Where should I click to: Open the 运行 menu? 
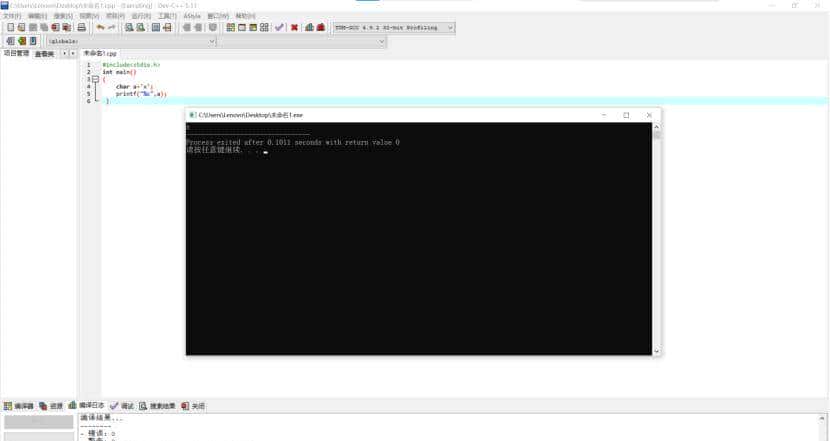point(141,16)
